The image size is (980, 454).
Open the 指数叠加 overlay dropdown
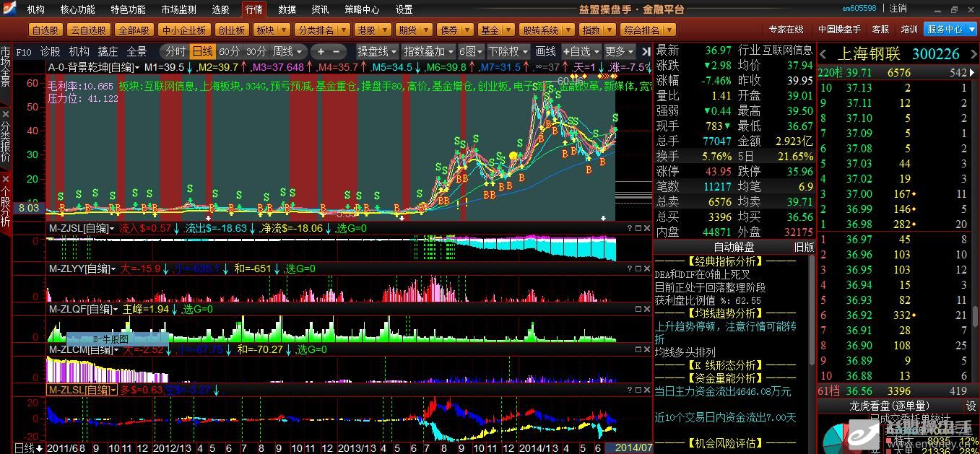[x=428, y=52]
